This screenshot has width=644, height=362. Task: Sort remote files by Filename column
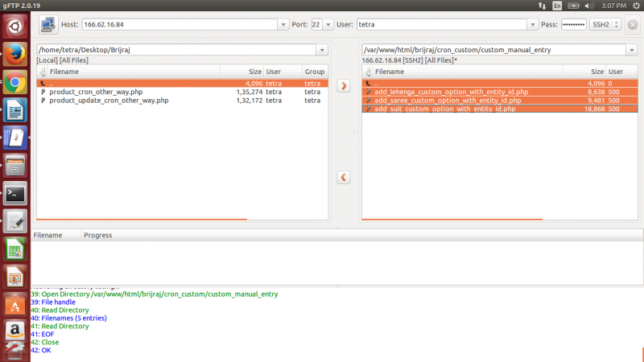(468, 72)
